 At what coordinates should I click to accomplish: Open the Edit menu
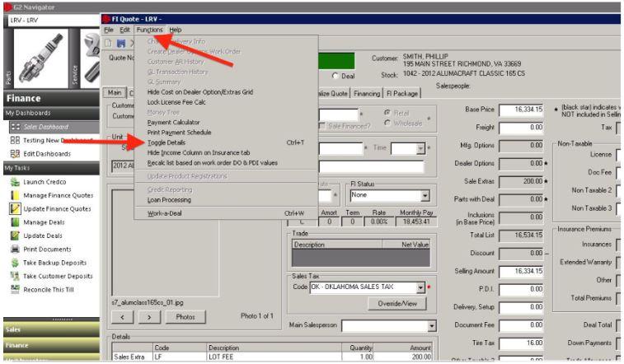point(125,30)
